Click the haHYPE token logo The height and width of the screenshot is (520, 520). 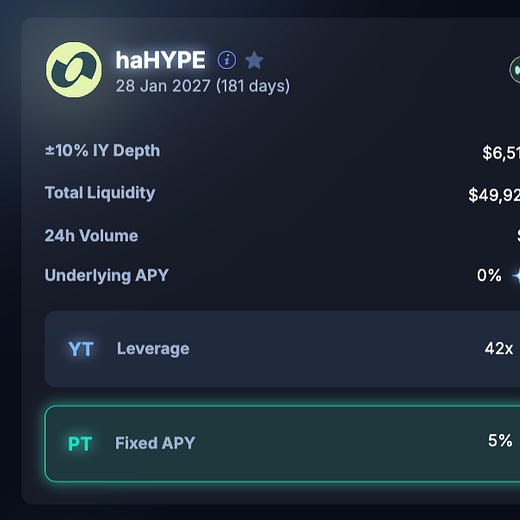74,70
